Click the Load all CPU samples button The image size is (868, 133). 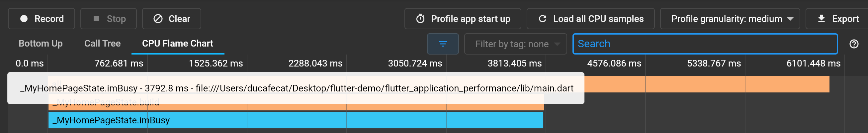590,19
